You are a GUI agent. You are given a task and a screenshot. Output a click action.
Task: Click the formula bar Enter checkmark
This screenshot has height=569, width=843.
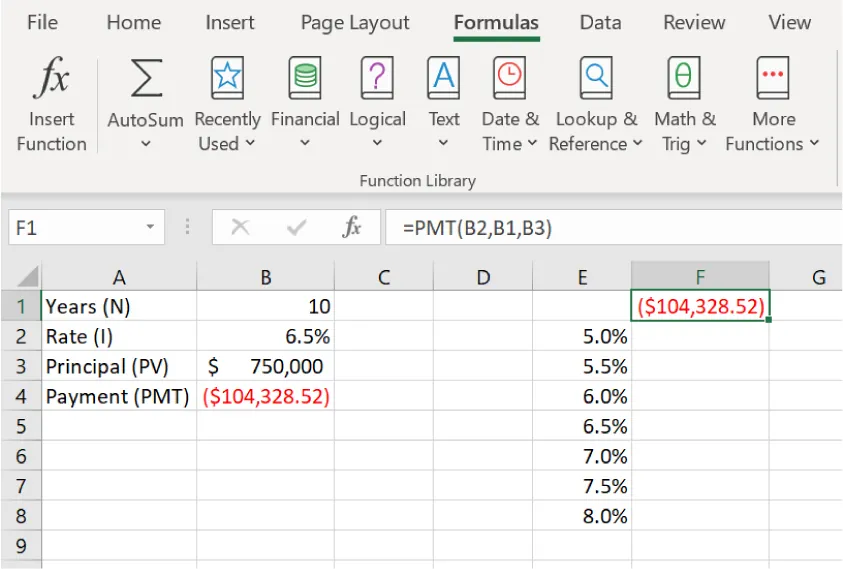[x=296, y=228]
